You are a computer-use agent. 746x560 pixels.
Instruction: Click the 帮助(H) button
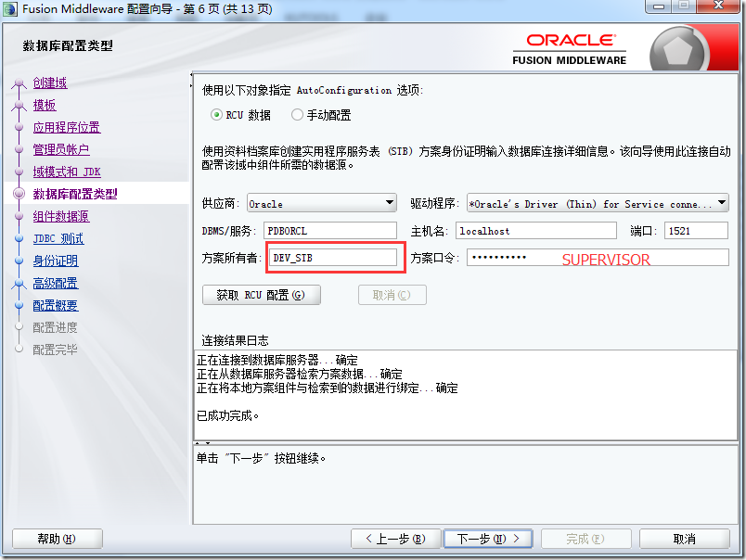point(58,539)
